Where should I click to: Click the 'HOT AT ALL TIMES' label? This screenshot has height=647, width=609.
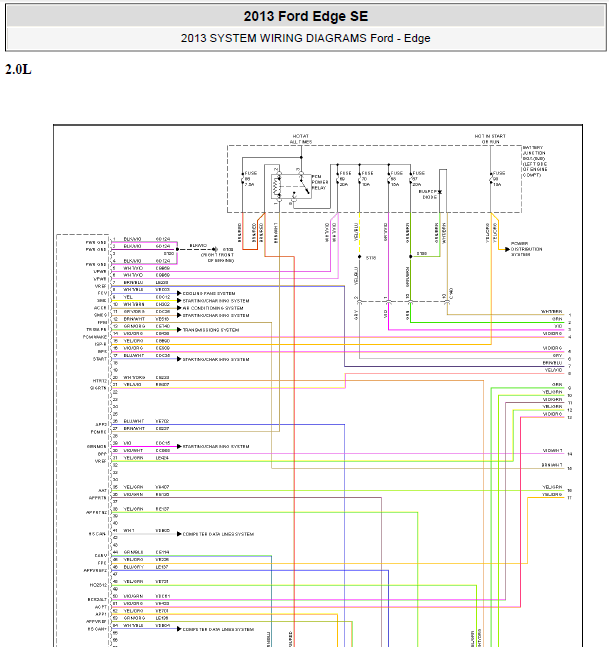click(x=301, y=139)
